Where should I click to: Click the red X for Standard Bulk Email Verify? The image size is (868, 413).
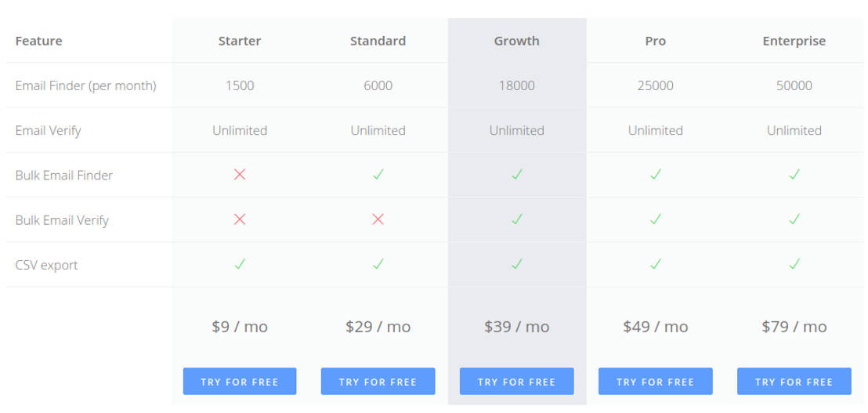[x=378, y=219]
